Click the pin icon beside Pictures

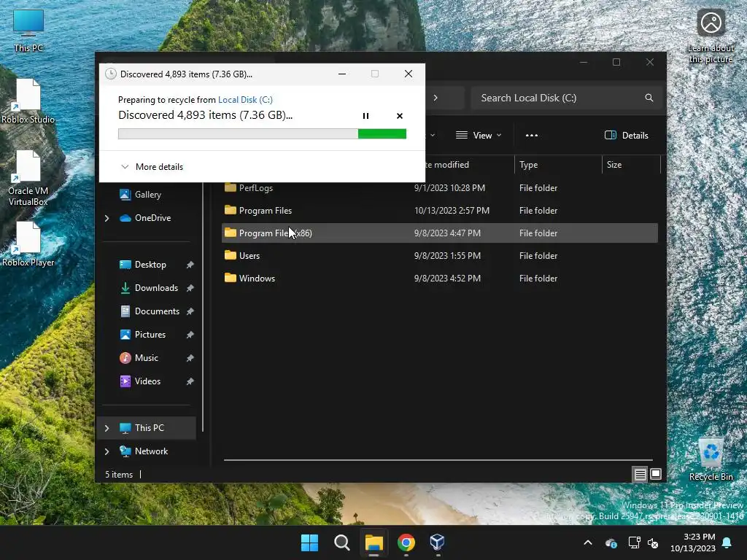point(190,335)
